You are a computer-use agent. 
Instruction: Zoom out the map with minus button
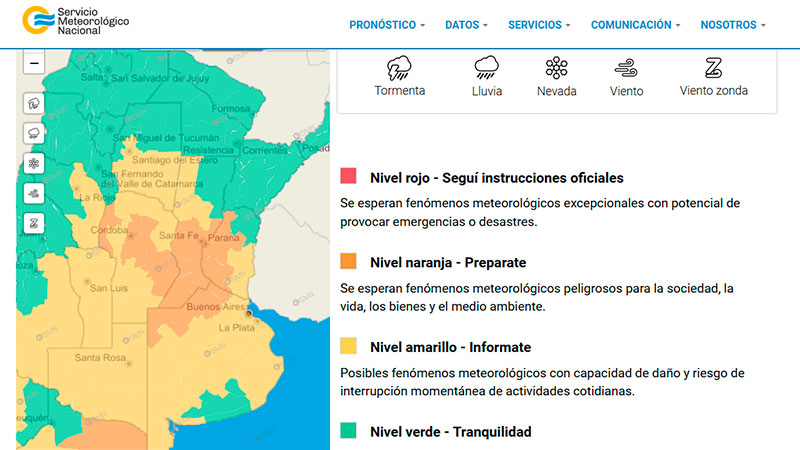[34, 63]
